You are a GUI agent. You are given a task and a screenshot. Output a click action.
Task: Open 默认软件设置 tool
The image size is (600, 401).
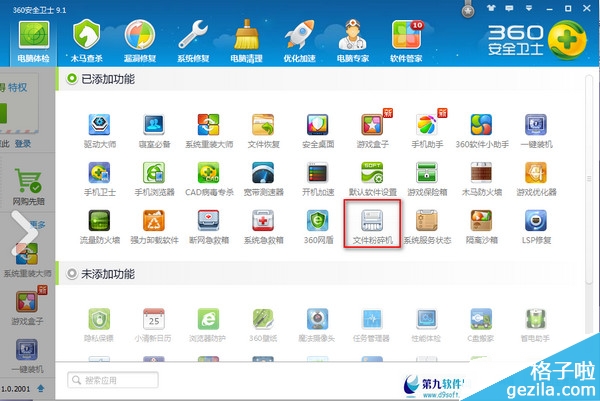(x=373, y=179)
